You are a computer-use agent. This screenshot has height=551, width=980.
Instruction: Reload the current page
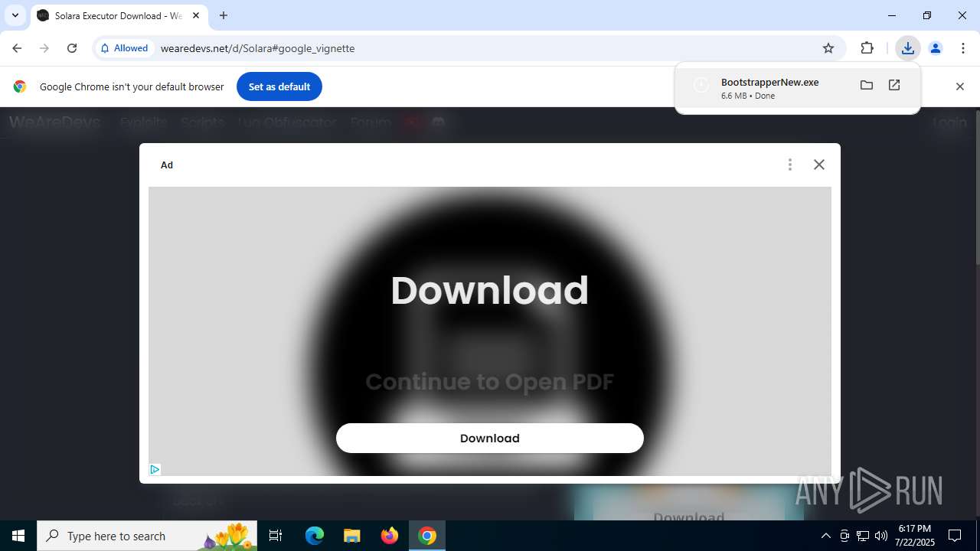click(72, 48)
